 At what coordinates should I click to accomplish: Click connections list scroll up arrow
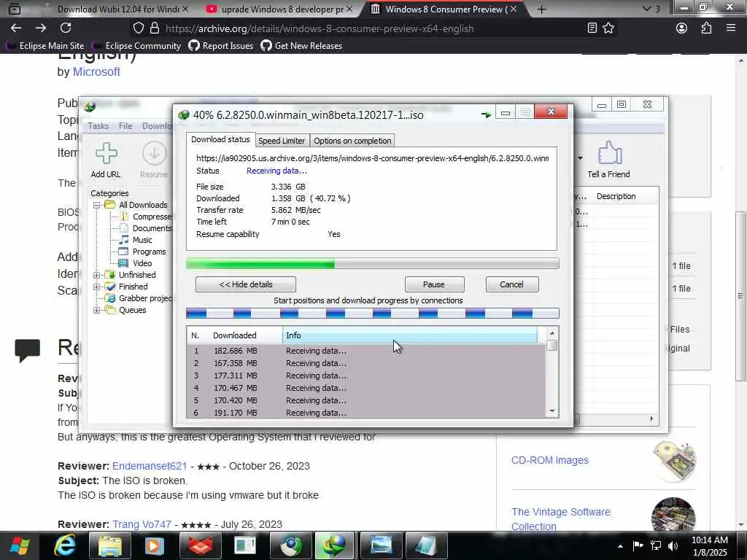(551, 332)
